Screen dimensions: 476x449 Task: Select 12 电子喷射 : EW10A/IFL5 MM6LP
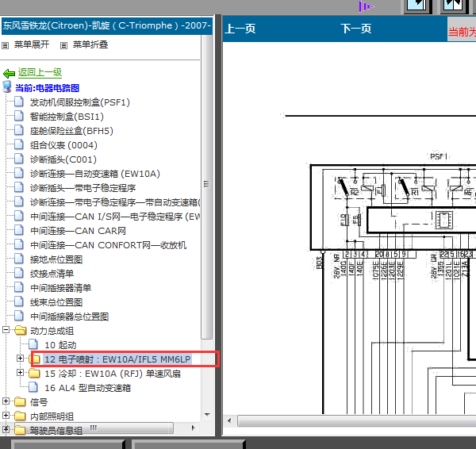click(x=117, y=359)
